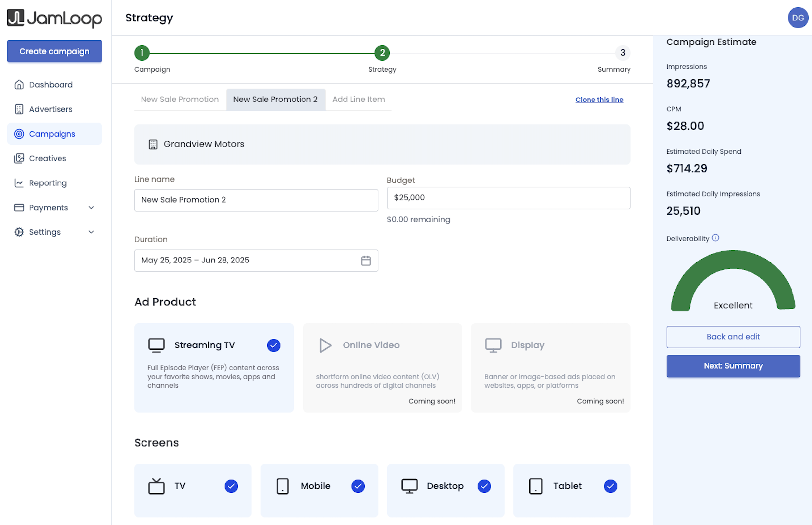
Task: Click the Campaigns target icon
Action: (x=19, y=134)
